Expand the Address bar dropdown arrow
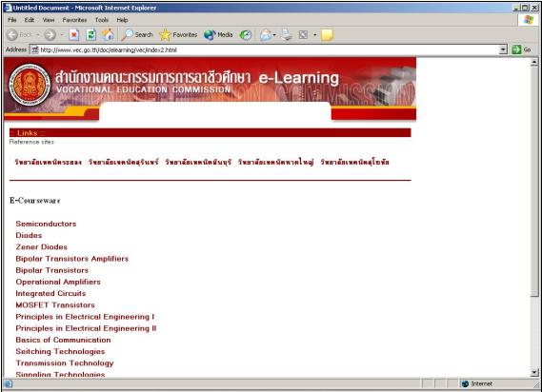The width and height of the screenshot is (542, 392). click(x=503, y=49)
